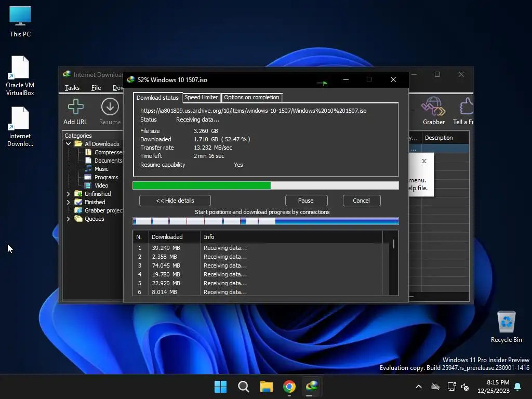Minimize the download progress dialog

tap(345, 79)
